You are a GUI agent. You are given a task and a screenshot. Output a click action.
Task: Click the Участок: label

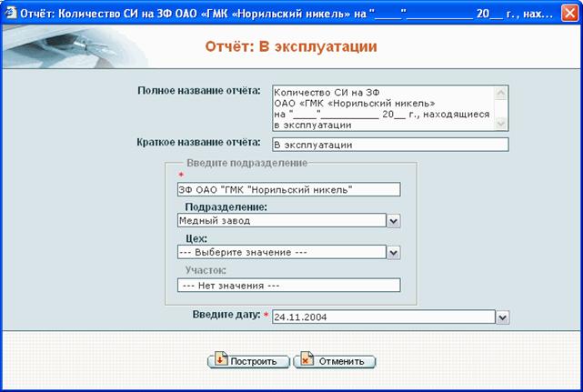[206, 270]
